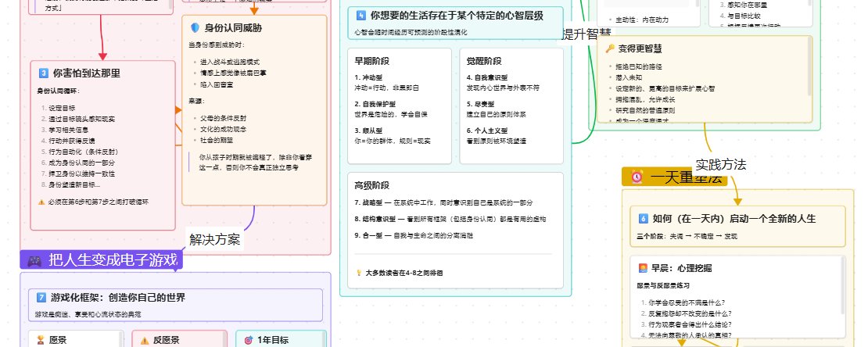This screenshot has height=347, width=868.
Task: Click list item 通过目标镜头感知现实
Action: [x=82, y=119]
